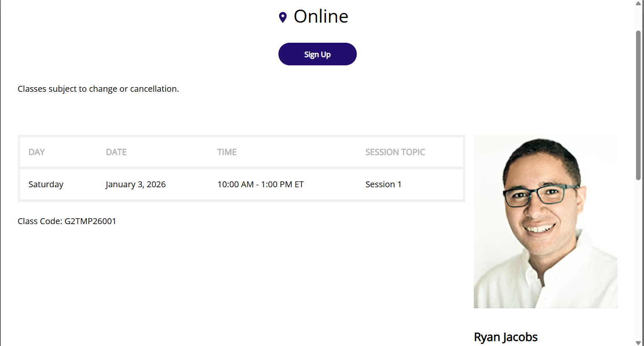Click the DATE column header
644x346 pixels.
116,152
